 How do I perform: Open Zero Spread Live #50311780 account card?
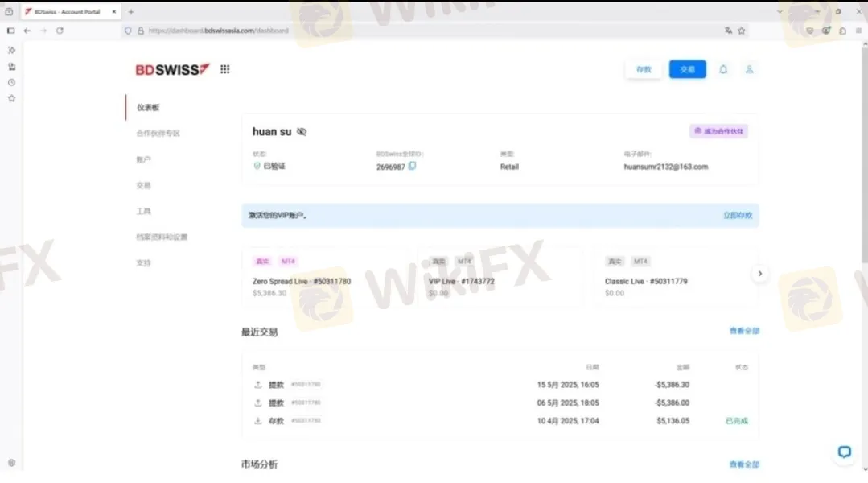325,276
